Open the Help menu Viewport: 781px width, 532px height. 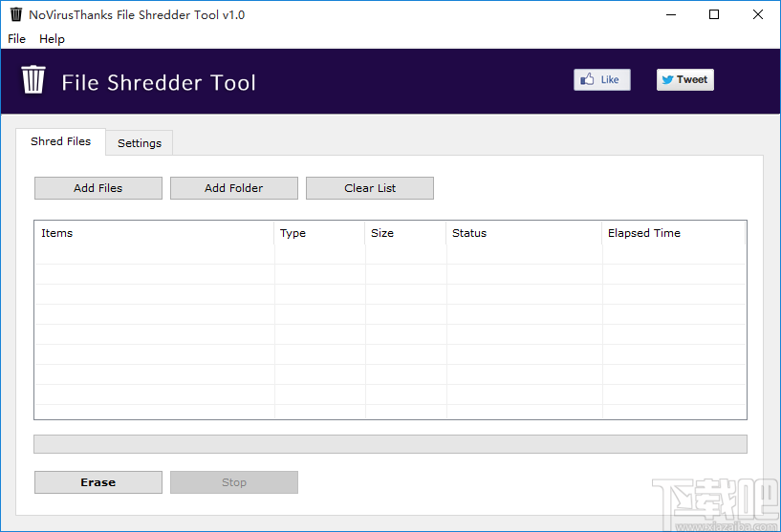pyautogui.click(x=52, y=39)
